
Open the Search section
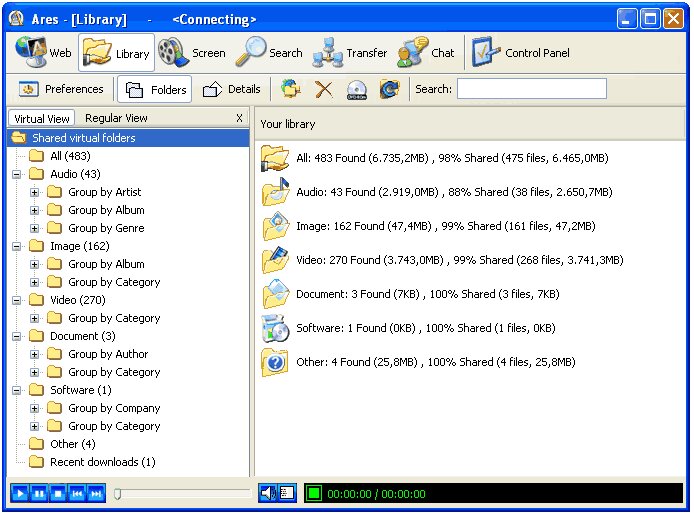[x=270, y=53]
